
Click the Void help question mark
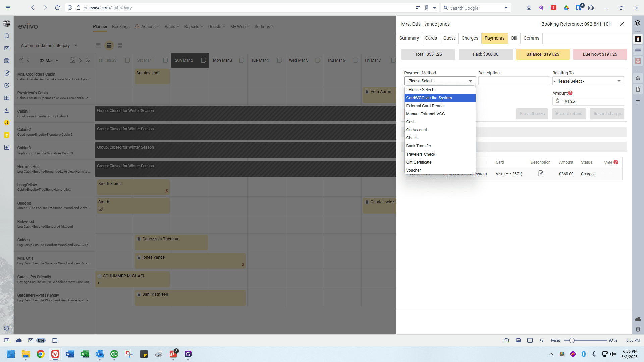(616, 162)
